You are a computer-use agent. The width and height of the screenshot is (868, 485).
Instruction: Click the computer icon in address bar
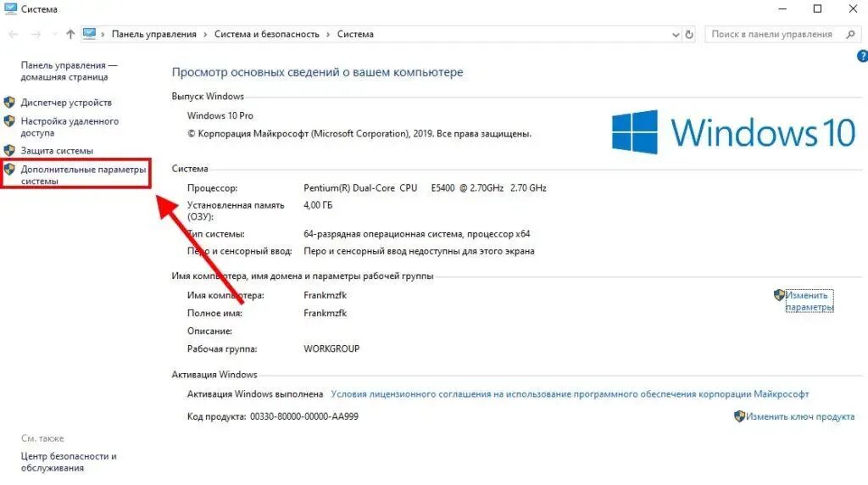click(89, 34)
